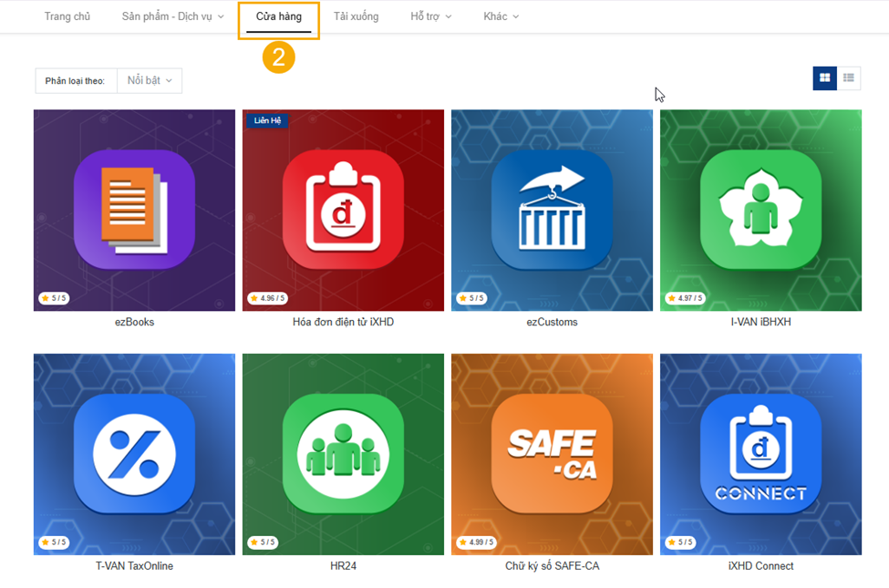
Task: Open the Hóa đơn điện tử iXHD icon
Action: tap(343, 210)
